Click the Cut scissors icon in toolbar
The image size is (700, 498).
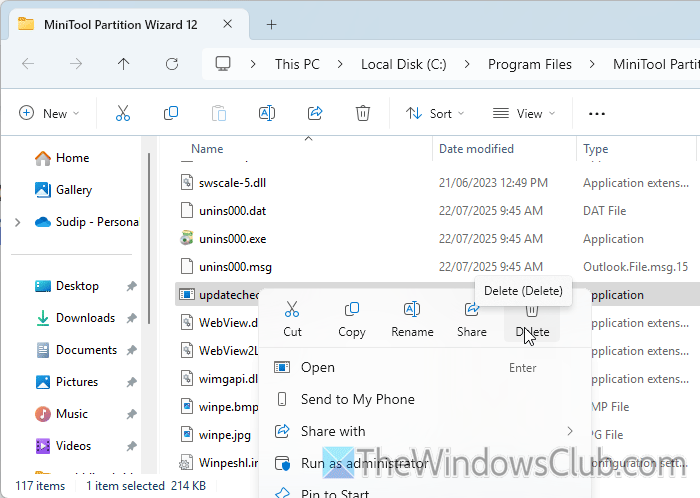(x=123, y=114)
